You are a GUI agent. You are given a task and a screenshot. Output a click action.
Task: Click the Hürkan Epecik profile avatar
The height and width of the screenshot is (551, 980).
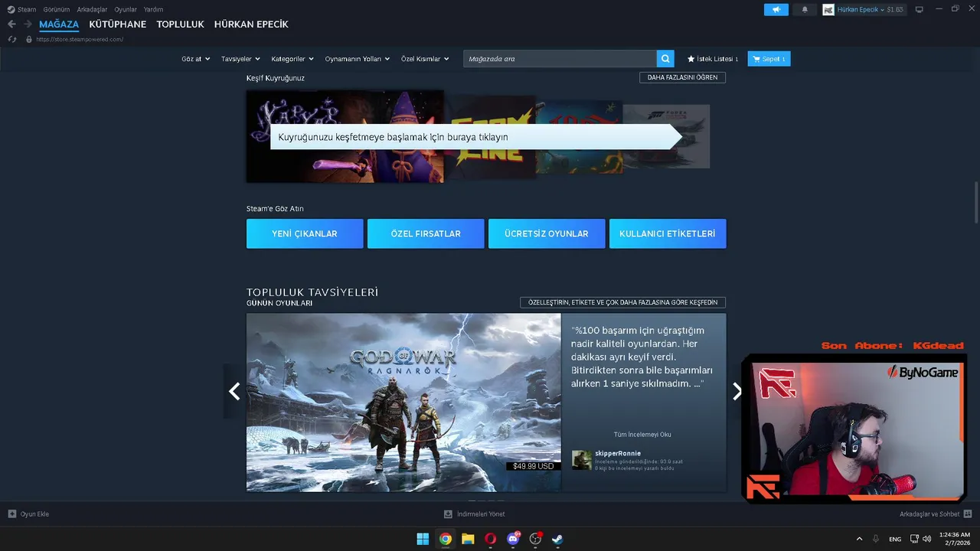828,10
